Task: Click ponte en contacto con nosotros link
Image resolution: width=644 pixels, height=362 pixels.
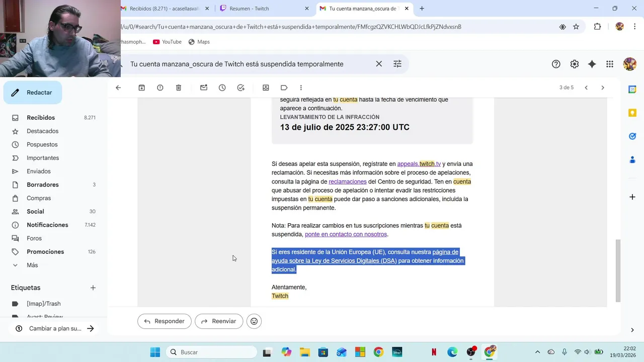Action: click(346, 234)
